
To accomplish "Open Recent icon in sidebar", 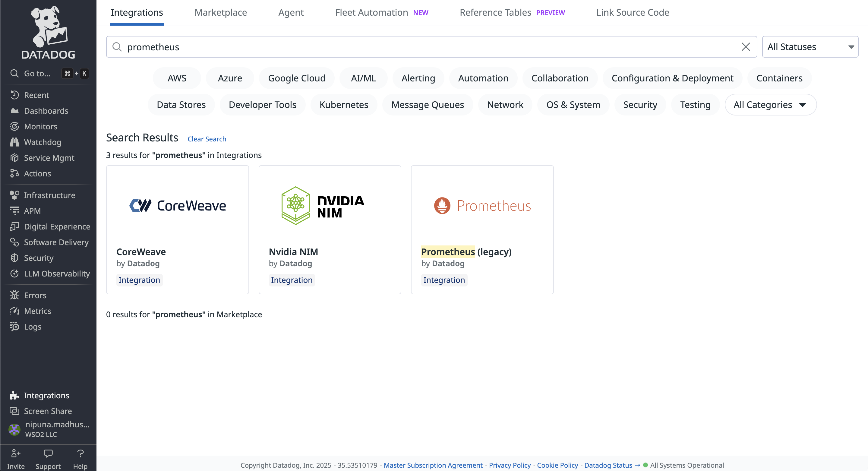I will point(14,95).
